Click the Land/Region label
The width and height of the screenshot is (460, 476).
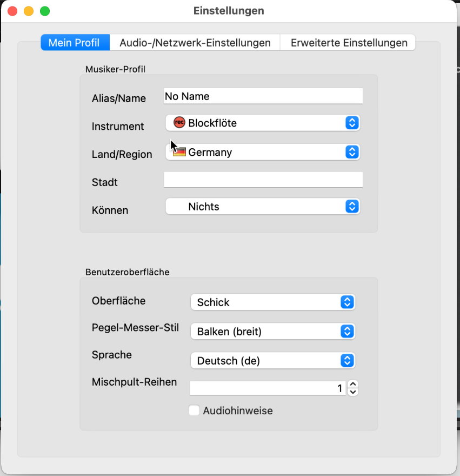[122, 154]
